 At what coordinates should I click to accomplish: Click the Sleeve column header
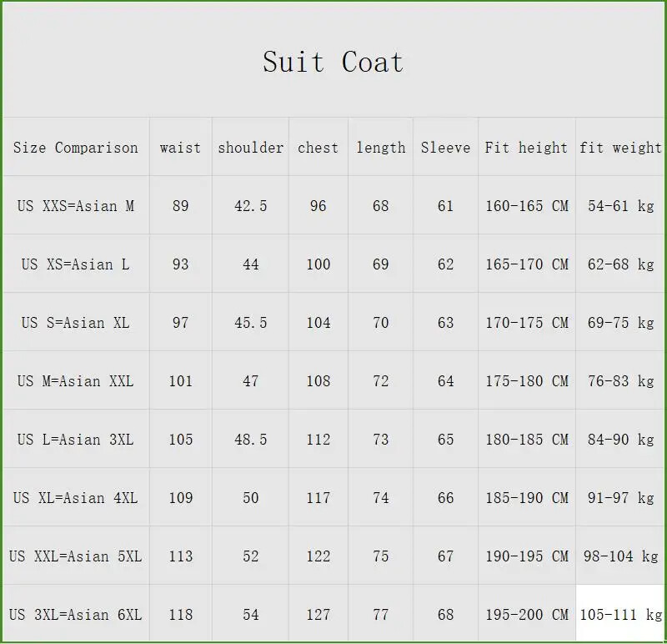[445, 148]
